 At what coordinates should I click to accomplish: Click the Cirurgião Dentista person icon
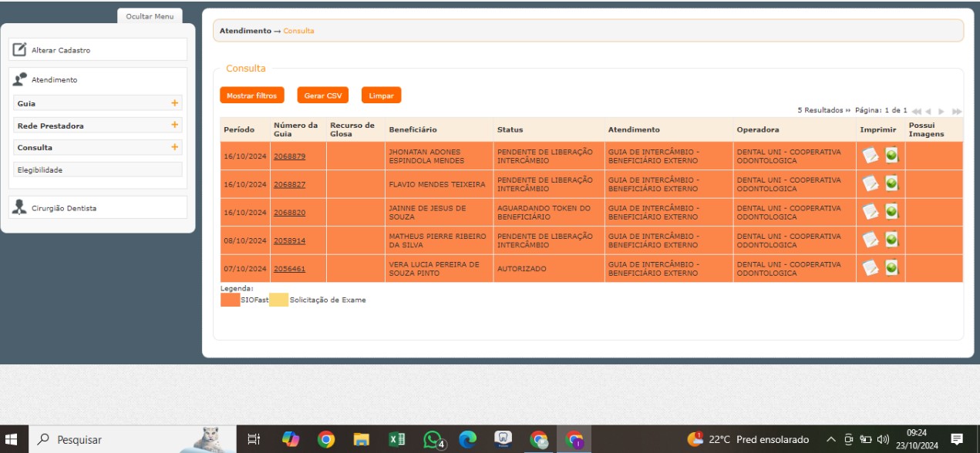[20, 207]
